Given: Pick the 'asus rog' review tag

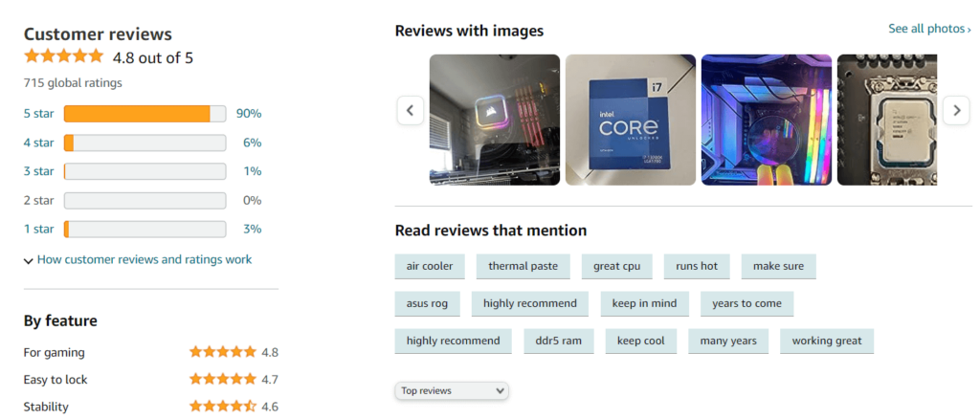Looking at the screenshot, I should 427,303.
